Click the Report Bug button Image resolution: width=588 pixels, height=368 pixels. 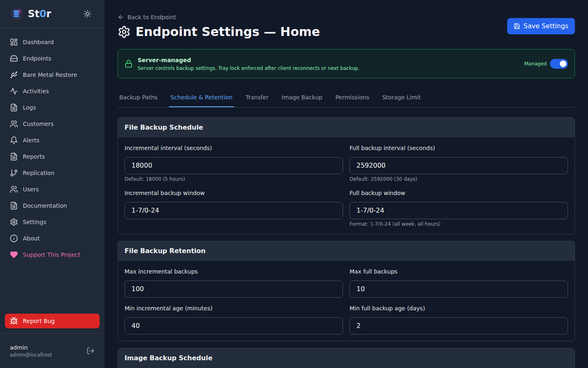[52, 321]
